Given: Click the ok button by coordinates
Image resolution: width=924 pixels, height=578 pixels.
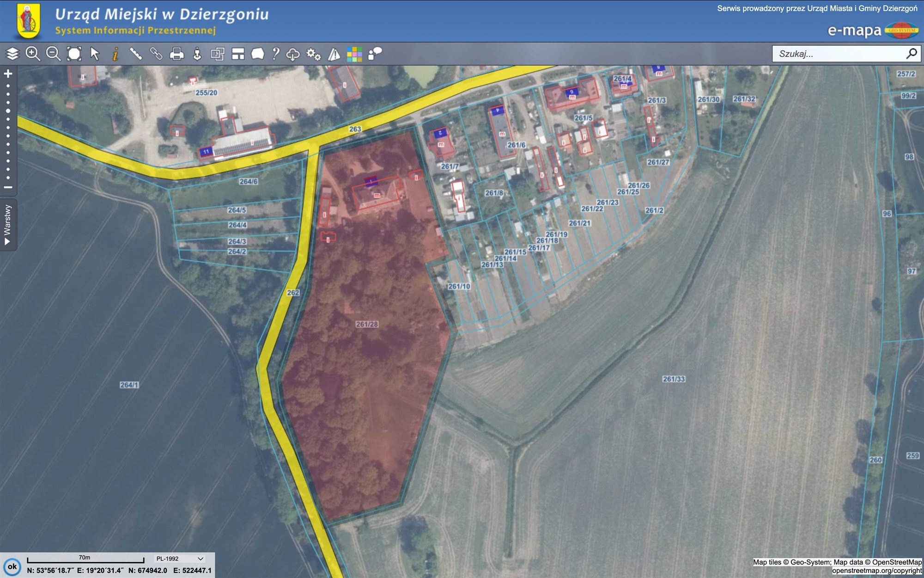Looking at the screenshot, I should pos(12,566).
